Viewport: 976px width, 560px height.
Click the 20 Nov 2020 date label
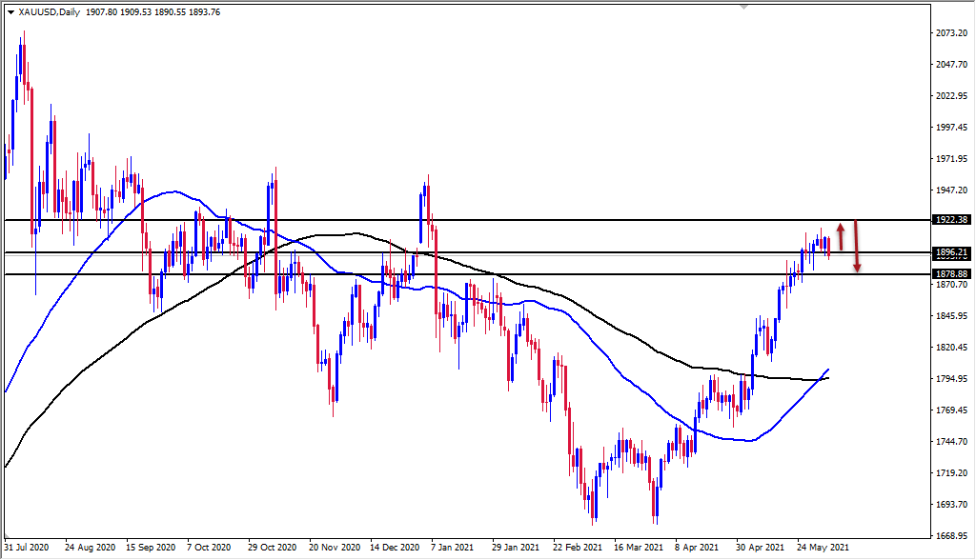[x=335, y=548]
